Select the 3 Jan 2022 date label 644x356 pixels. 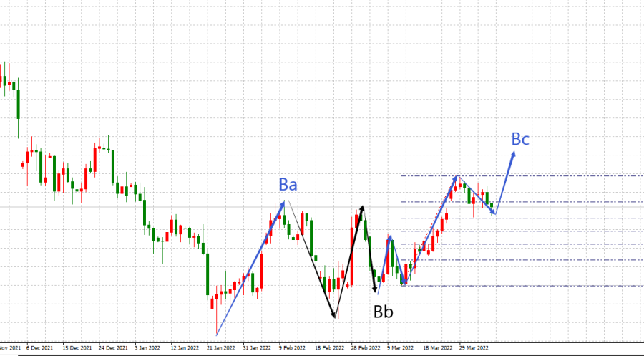pyautogui.click(x=147, y=348)
